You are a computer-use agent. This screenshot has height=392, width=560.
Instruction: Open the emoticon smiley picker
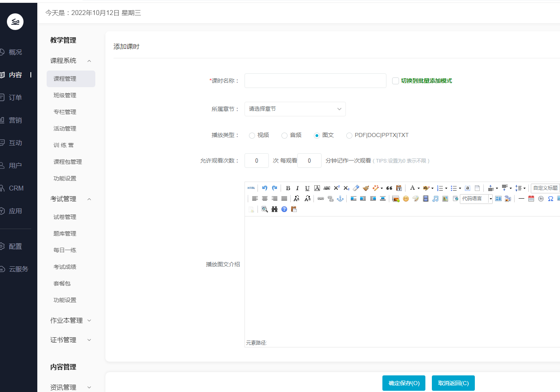point(406,199)
